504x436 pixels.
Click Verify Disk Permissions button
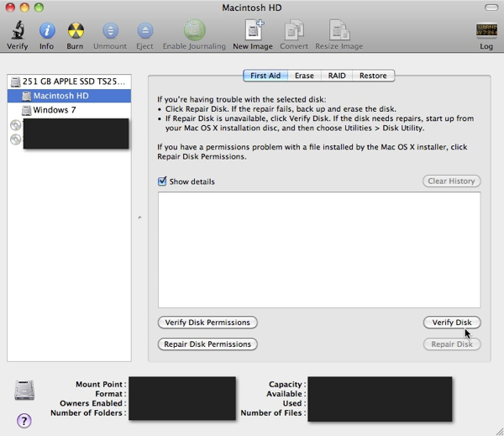207,323
